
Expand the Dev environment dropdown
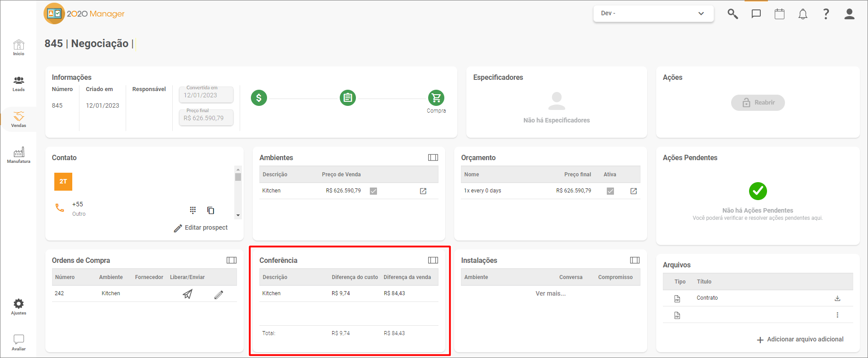(653, 13)
